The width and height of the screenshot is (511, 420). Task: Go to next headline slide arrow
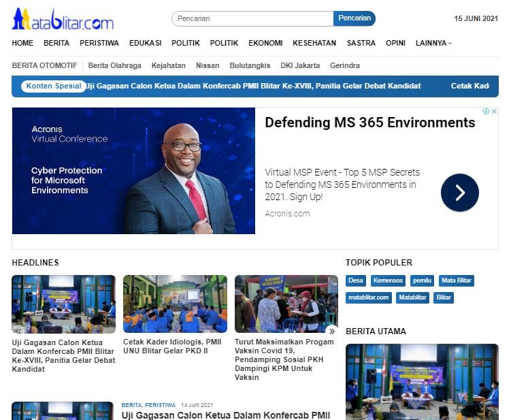pos(332,332)
